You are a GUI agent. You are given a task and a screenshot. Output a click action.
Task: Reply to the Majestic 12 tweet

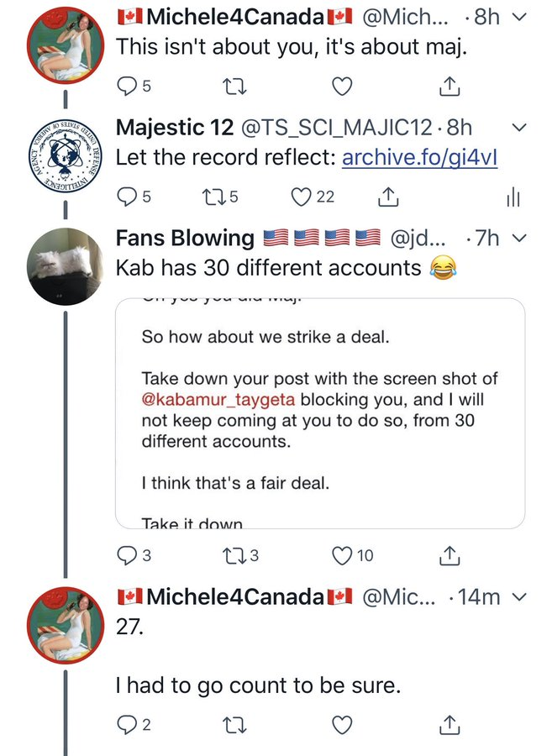point(126,196)
